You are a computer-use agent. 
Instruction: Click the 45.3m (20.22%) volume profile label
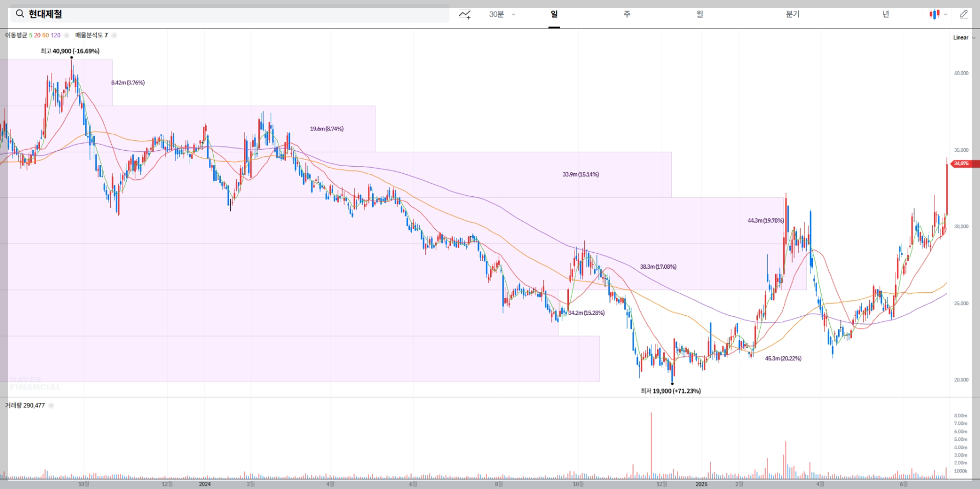pyautogui.click(x=783, y=359)
